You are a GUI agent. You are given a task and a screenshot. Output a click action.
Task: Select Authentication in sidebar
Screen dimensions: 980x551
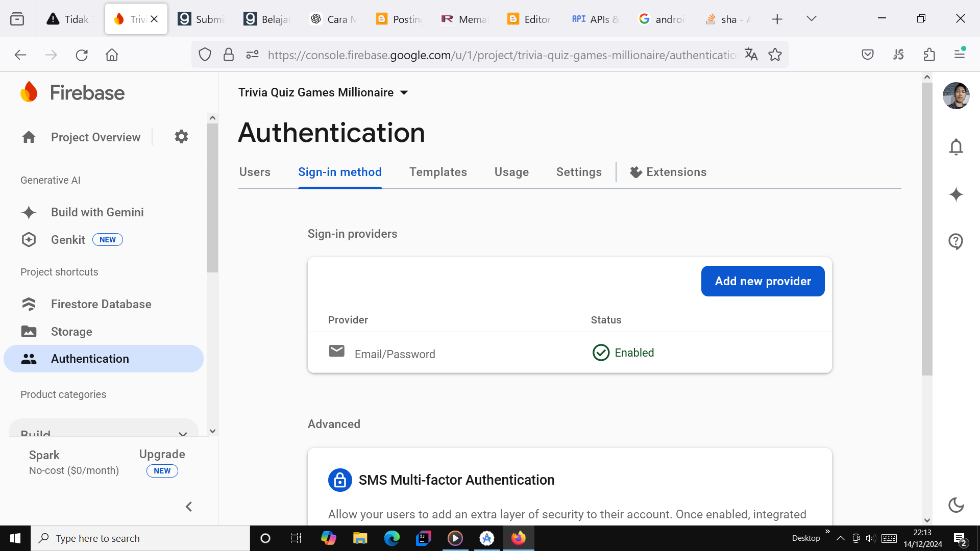(104, 359)
